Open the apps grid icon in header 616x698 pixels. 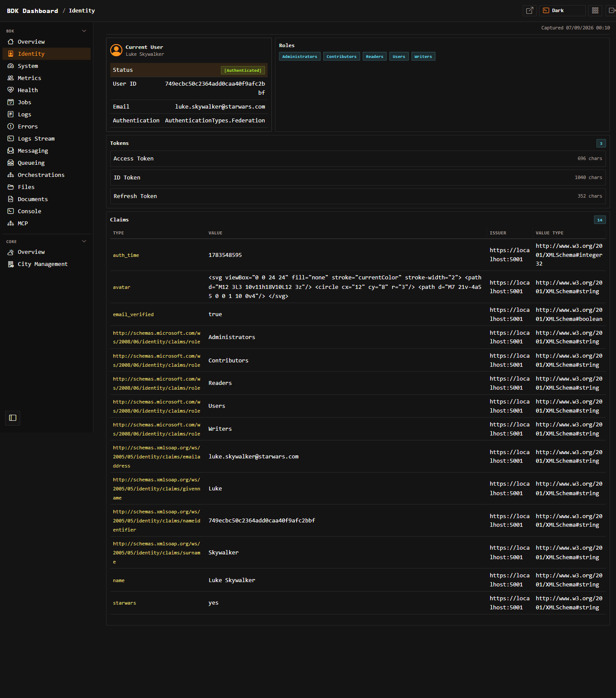(595, 10)
